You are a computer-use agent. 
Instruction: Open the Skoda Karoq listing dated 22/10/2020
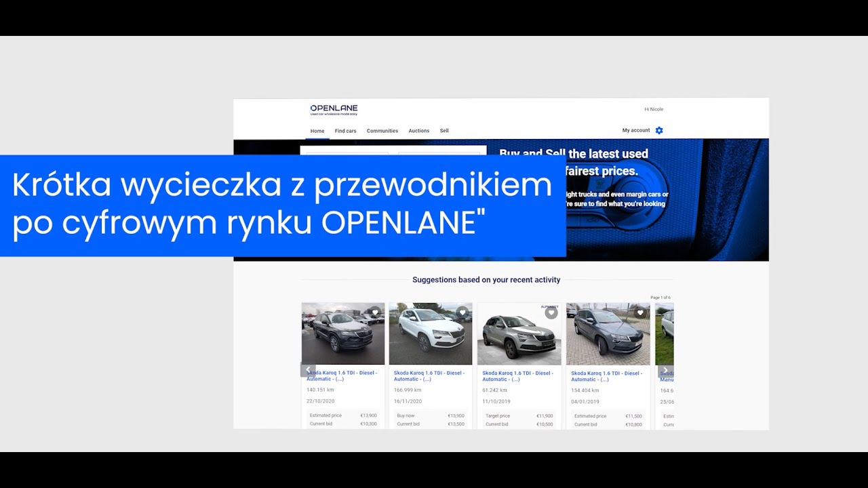(x=342, y=376)
